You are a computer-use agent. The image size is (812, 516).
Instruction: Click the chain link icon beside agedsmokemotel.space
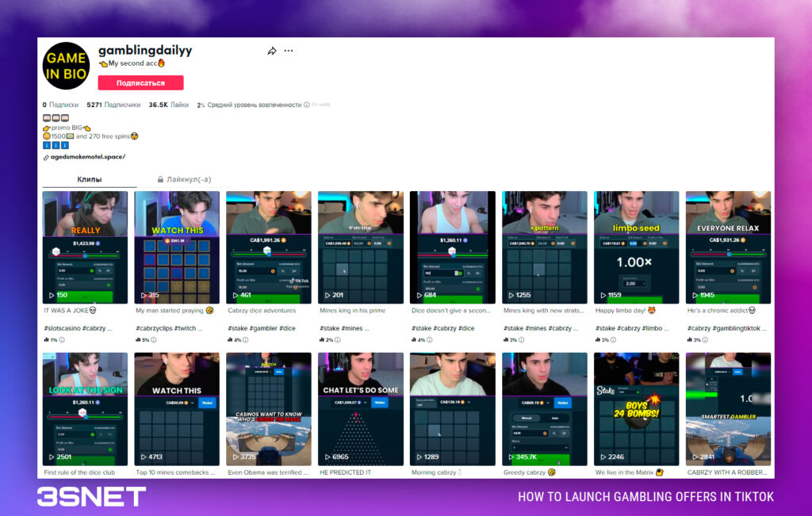point(46,157)
